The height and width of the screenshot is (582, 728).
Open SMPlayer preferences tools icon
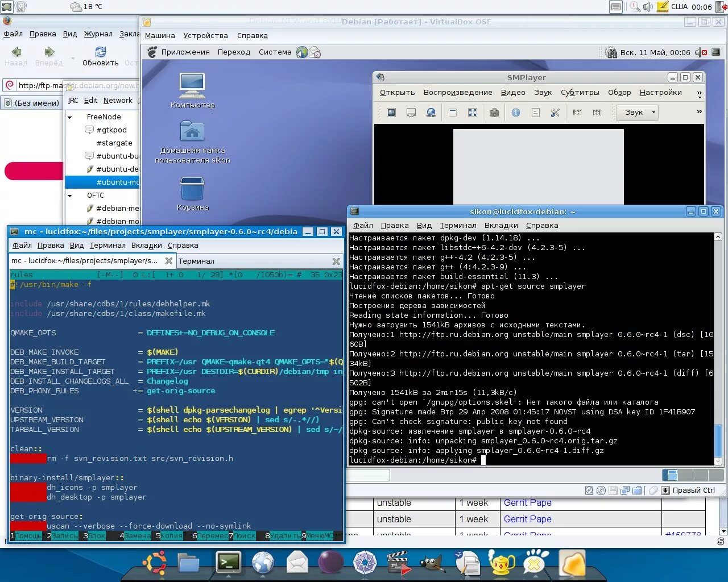555,113
